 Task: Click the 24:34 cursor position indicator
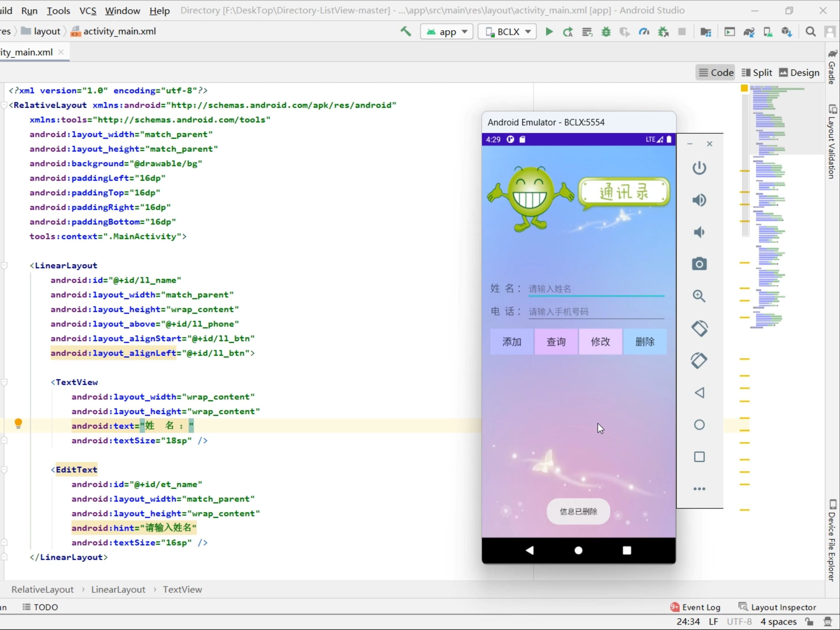pyautogui.click(x=688, y=622)
